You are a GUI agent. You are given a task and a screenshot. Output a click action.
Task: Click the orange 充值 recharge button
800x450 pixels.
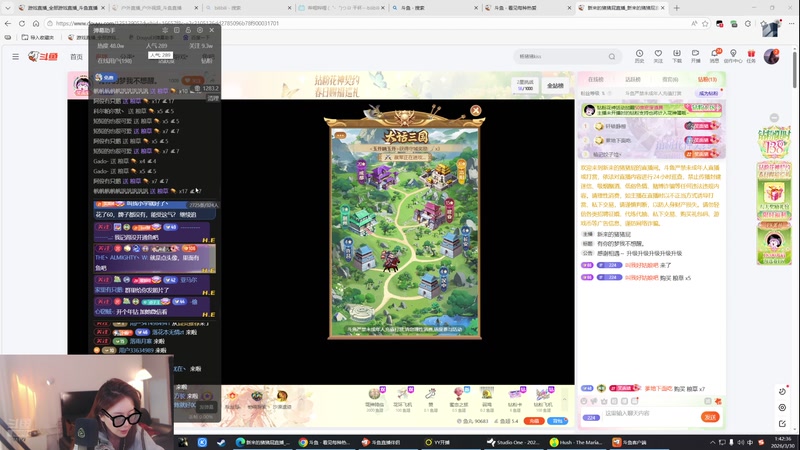click(534, 421)
